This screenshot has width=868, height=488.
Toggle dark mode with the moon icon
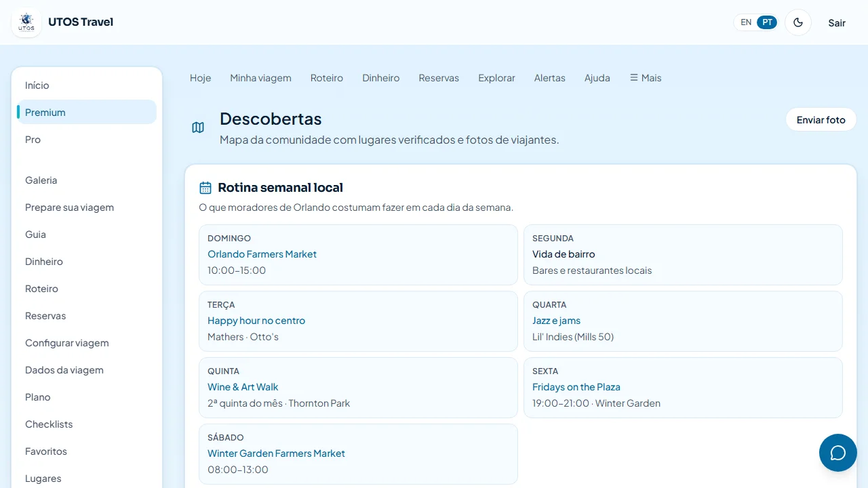[798, 22]
